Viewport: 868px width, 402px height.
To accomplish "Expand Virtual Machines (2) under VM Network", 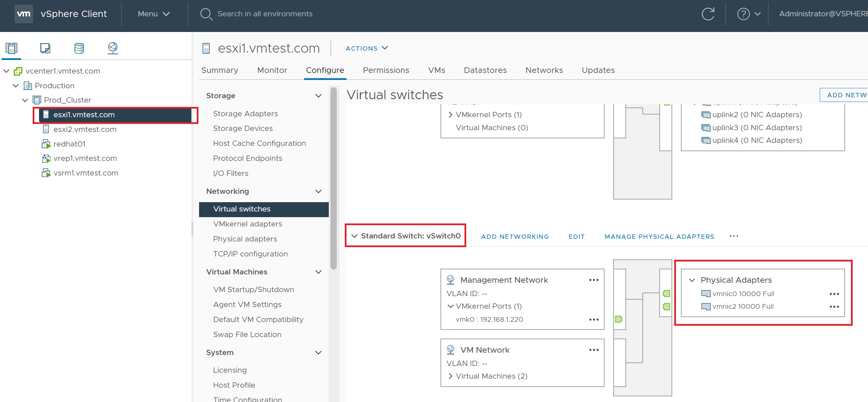I will 451,376.
